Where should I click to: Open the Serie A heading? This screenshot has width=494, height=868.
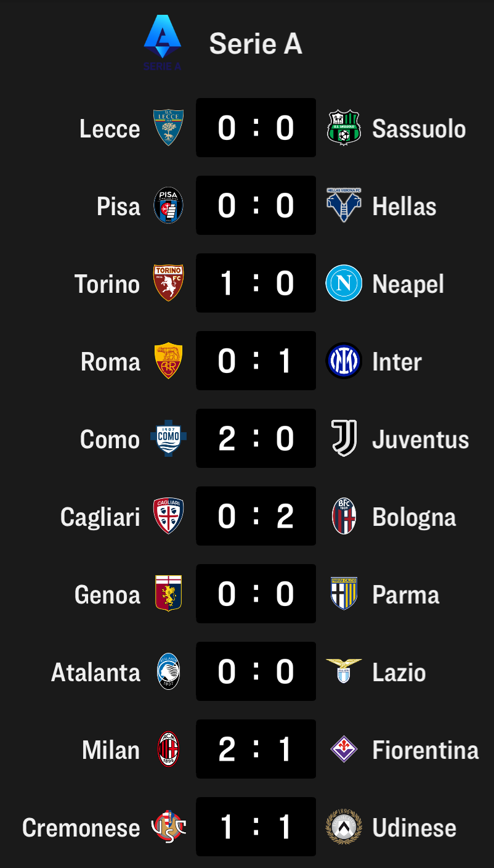click(x=256, y=44)
